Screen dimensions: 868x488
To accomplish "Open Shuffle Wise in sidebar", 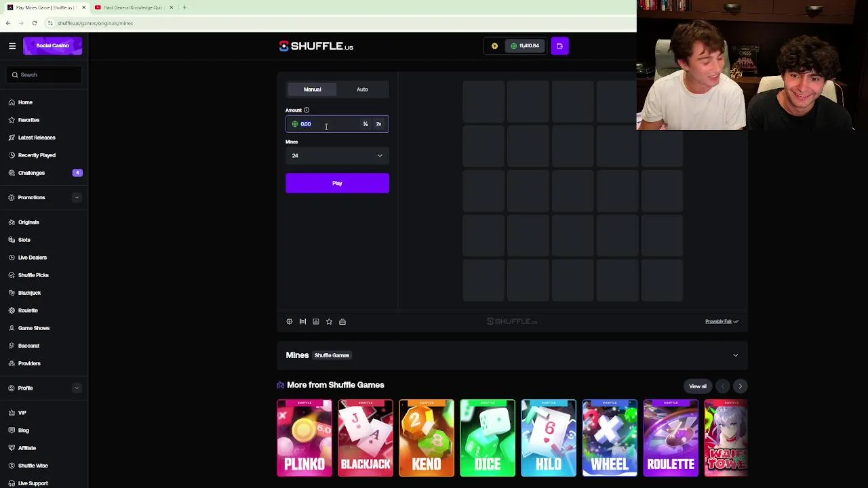I will click(x=33, y=466).
